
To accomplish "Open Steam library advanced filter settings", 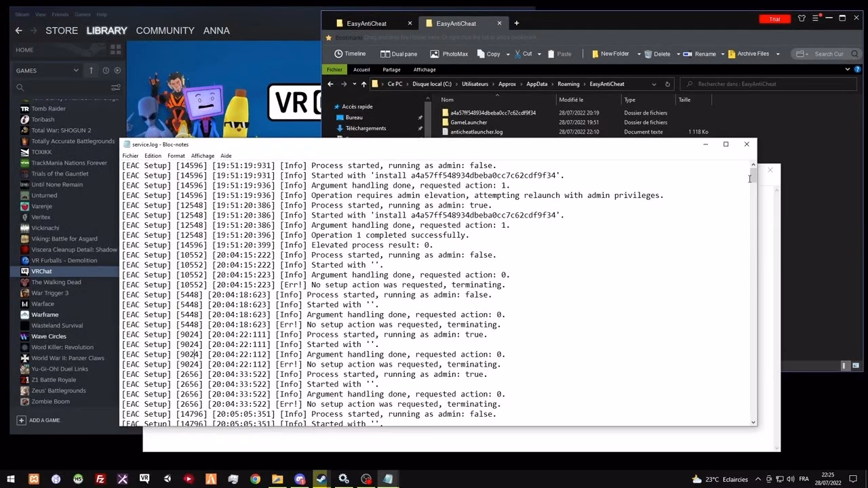I will click(115, 87).
